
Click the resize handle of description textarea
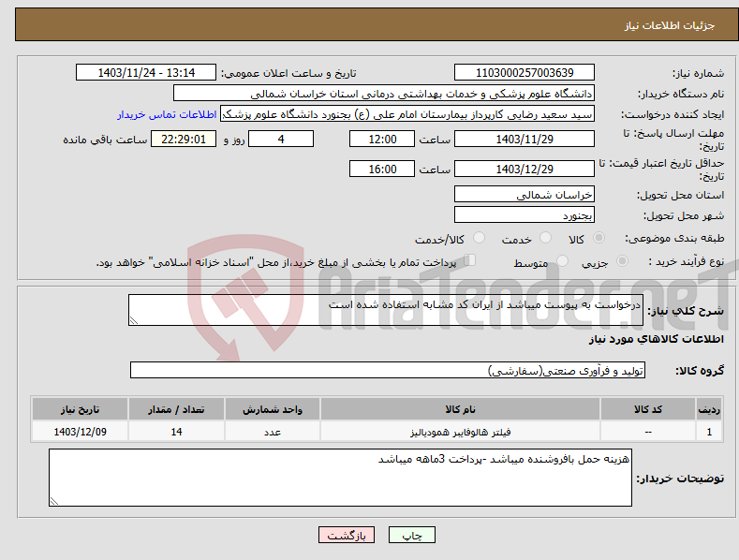coord(133,320)
